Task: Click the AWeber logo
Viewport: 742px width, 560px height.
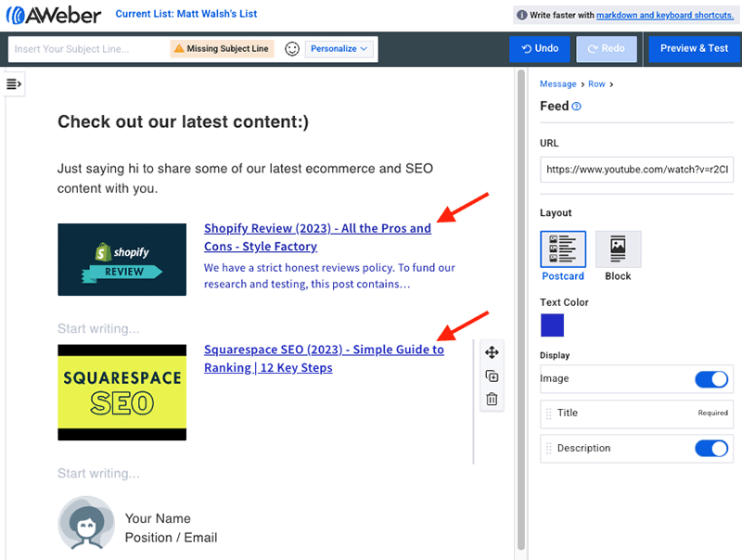Action: coord(54,15)
